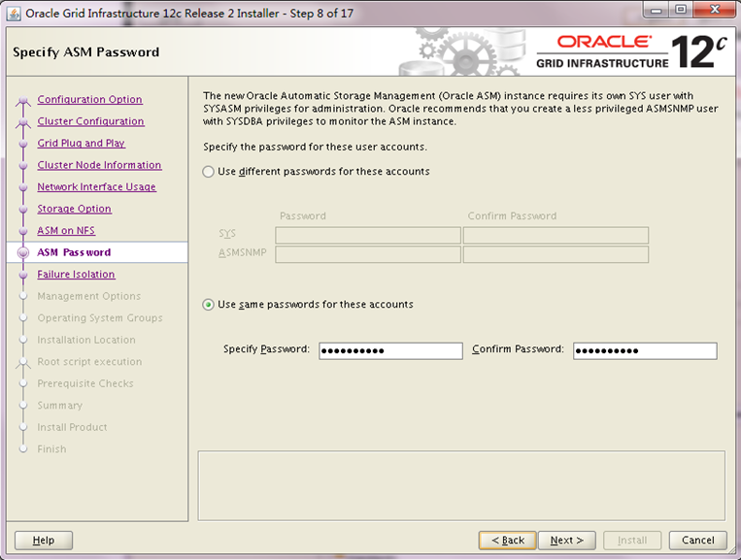Click the disabled Install button
Image resolution: width=741 pixels, height=560 pixels.
tap(632, 541)
